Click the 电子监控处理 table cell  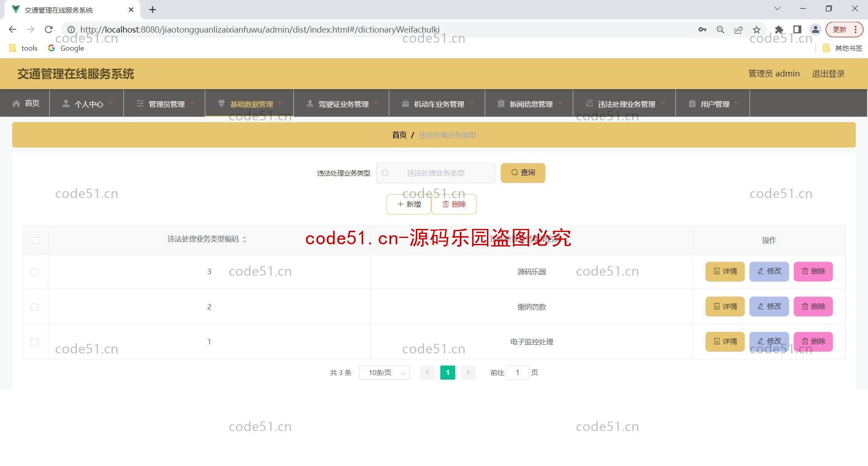[532, 342]
